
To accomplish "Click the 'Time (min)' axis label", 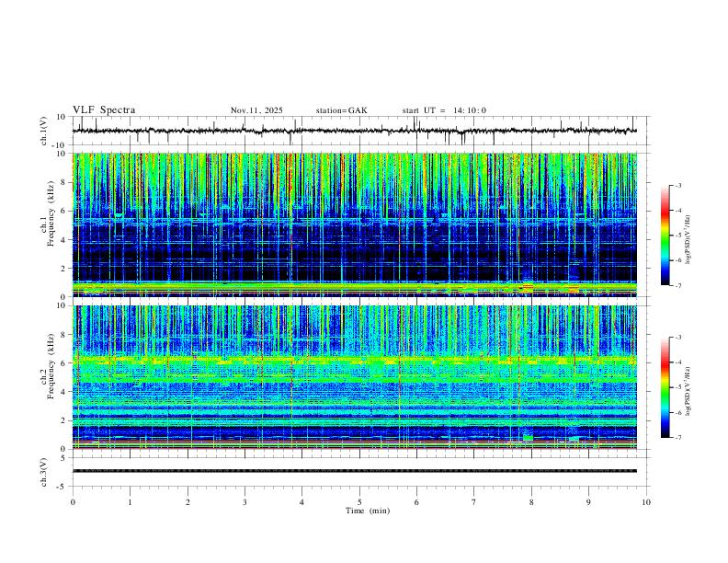I will click(x=368, y=511).
